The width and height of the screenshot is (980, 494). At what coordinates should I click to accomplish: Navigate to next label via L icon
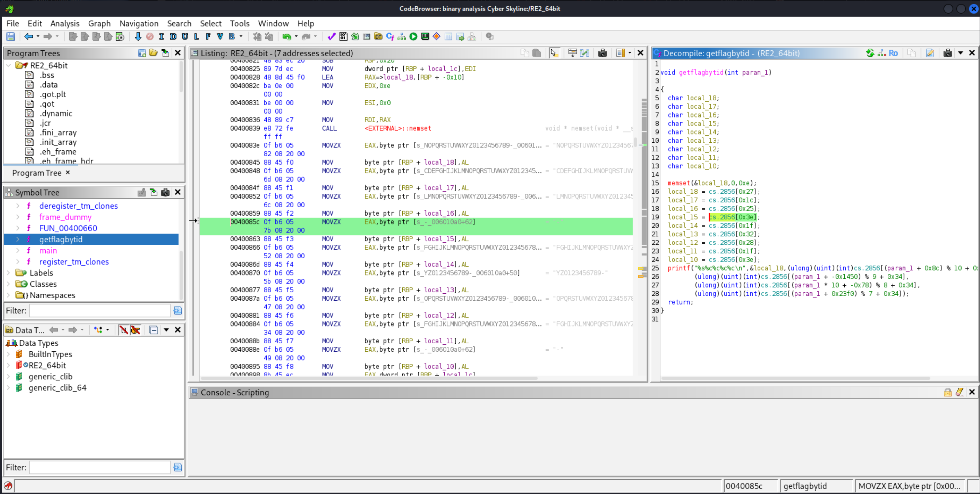(x=196, y=36)
